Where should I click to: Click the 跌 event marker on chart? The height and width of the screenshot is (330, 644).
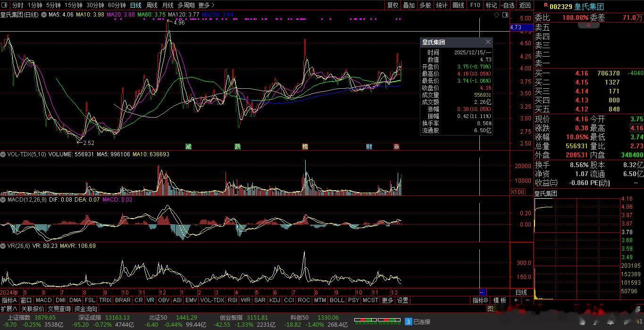(237, 146)
